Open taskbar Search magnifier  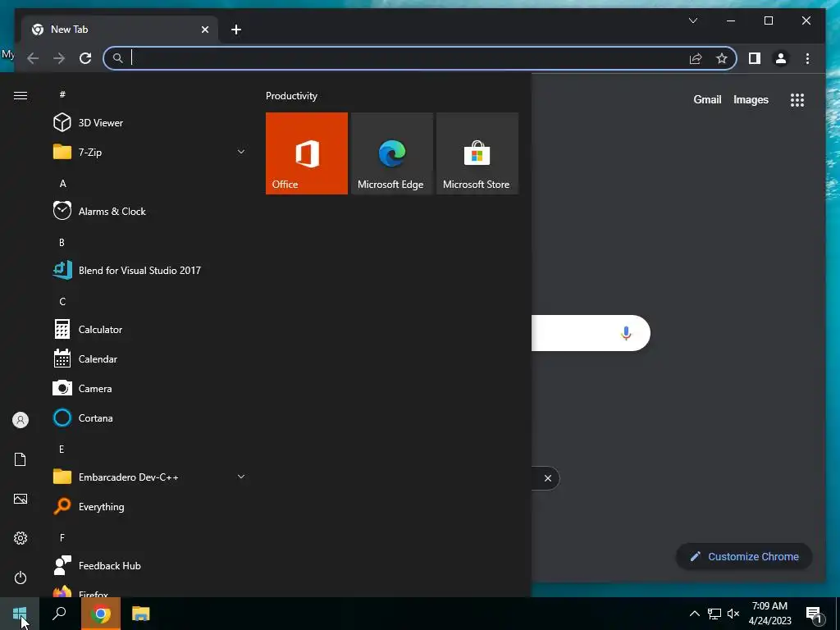(59, 614)
